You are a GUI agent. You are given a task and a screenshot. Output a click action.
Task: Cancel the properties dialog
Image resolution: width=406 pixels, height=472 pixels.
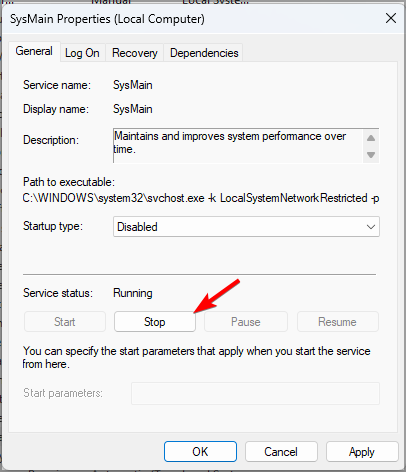click(x=281, y=452)
